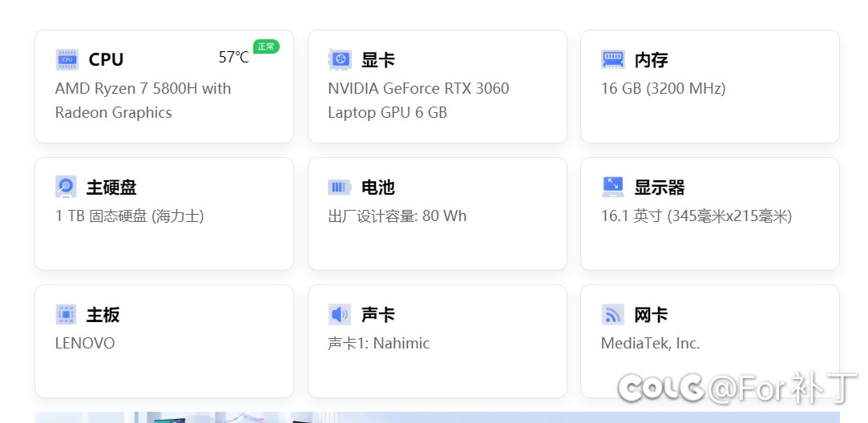868x423 pixels.
Task: Click the memory (内存) RAM icon
Action: click(x=613, y=59)
